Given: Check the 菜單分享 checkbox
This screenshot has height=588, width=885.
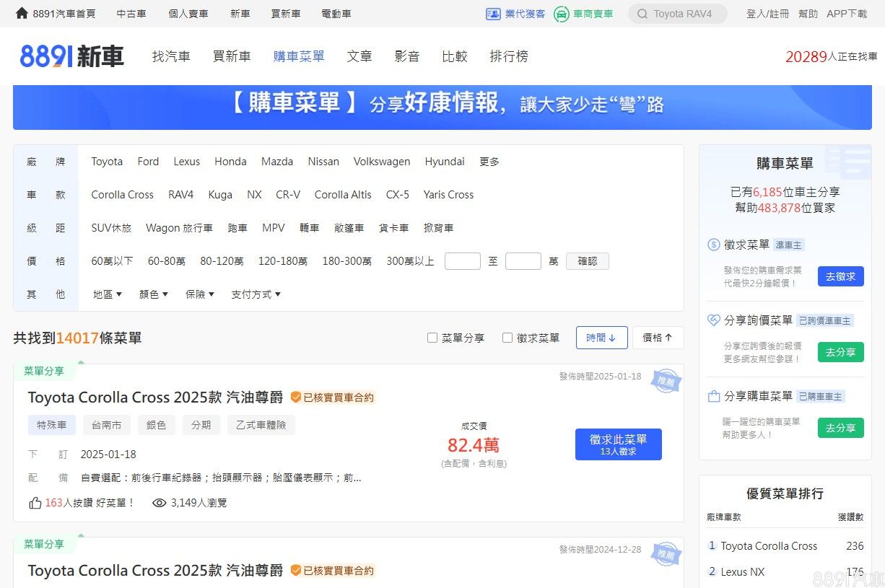Looking at the screenshot, I should click(x=432, y=338).
